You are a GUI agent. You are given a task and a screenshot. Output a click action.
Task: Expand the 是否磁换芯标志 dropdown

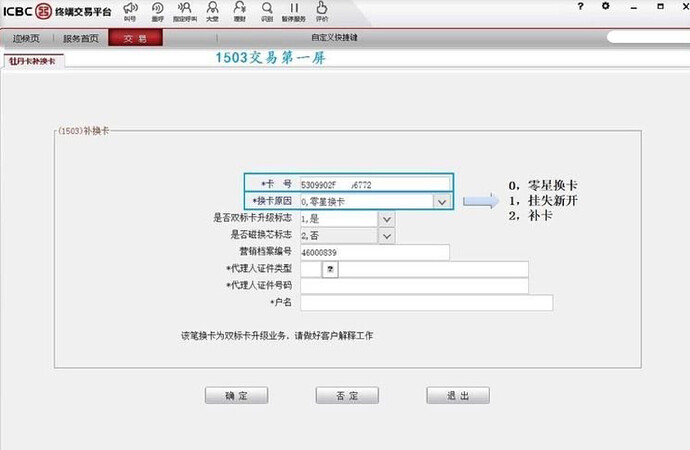pos(386,236)
